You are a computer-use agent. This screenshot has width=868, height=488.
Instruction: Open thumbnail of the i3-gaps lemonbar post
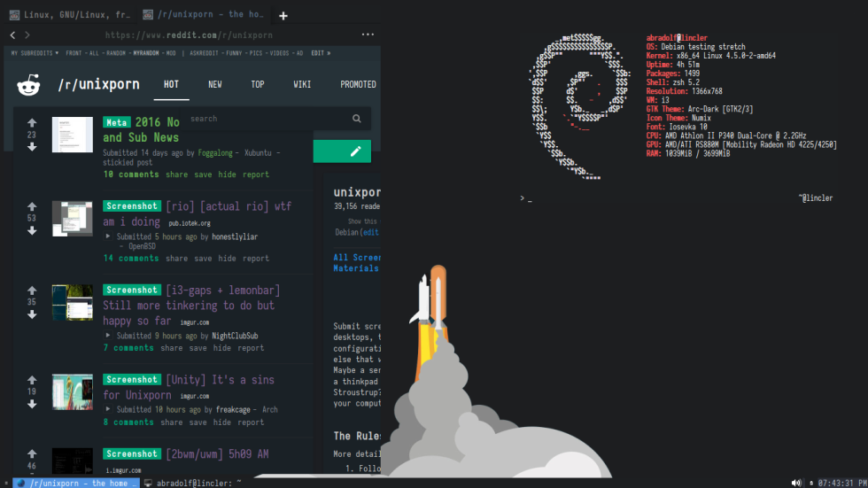73,303
